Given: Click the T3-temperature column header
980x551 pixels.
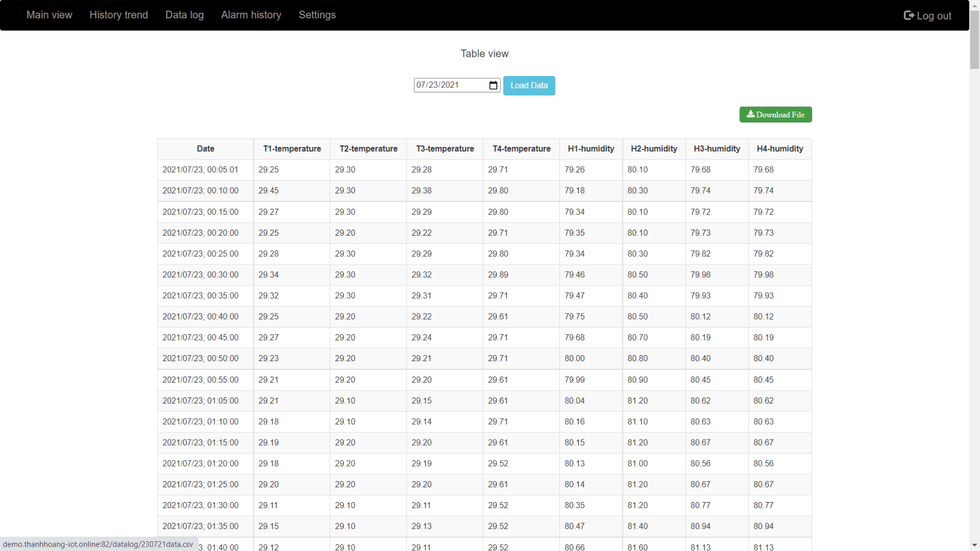Looking at the screenshot, I should click(445, 149).
